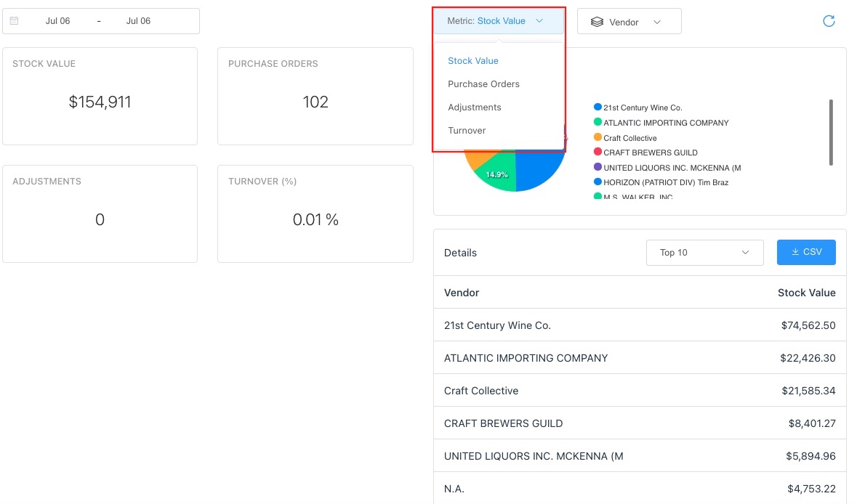857x504 pixels.
Task: Click the green 14.9% pie slice
Action: pyautogui.click(x=499, y=177)
